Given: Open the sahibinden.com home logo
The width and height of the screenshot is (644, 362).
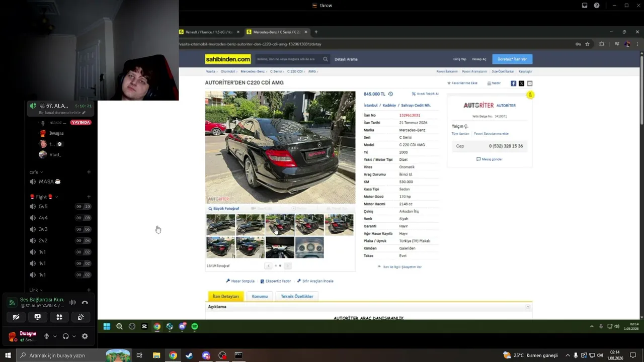Looking at the screenshot, I should 228,59.
